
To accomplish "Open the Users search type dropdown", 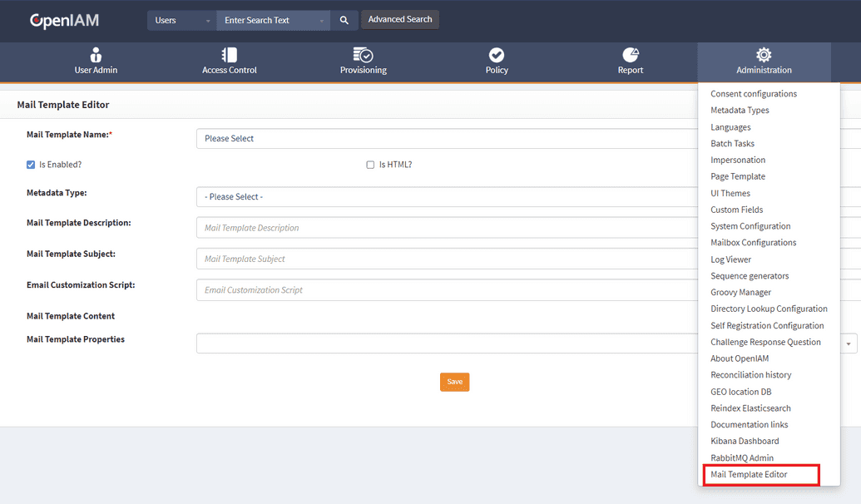I will pos(181,20).
